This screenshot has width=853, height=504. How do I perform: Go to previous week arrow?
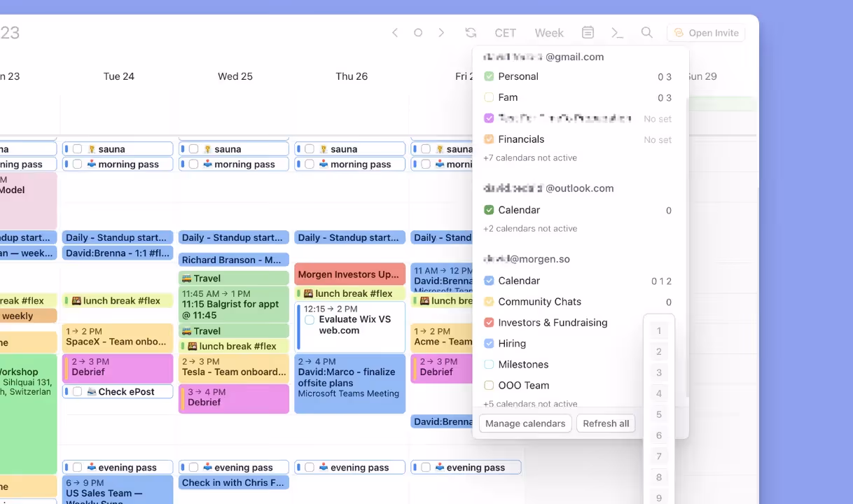pyautogui.click(x=395, y=33)
